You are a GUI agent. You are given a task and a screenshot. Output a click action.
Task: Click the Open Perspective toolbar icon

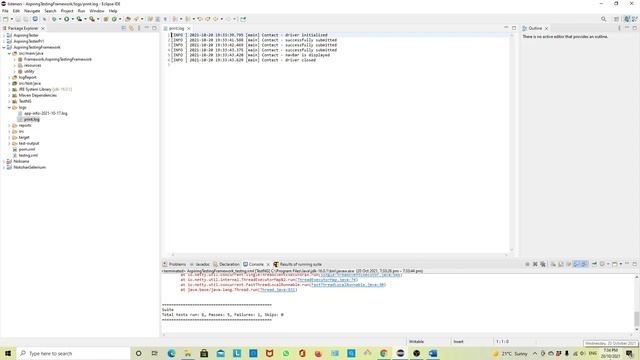[x=616, y=19]
